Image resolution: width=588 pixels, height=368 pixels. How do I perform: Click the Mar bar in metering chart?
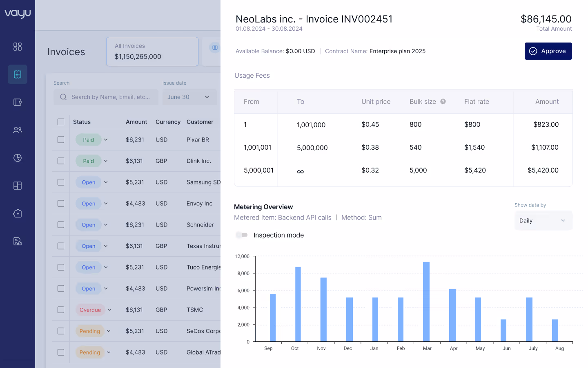click(x=426, y=302)
